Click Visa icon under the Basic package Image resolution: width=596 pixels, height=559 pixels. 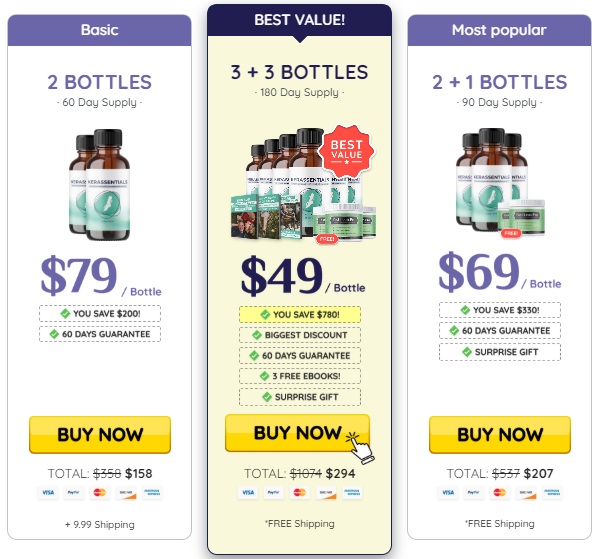pos(48,492)
